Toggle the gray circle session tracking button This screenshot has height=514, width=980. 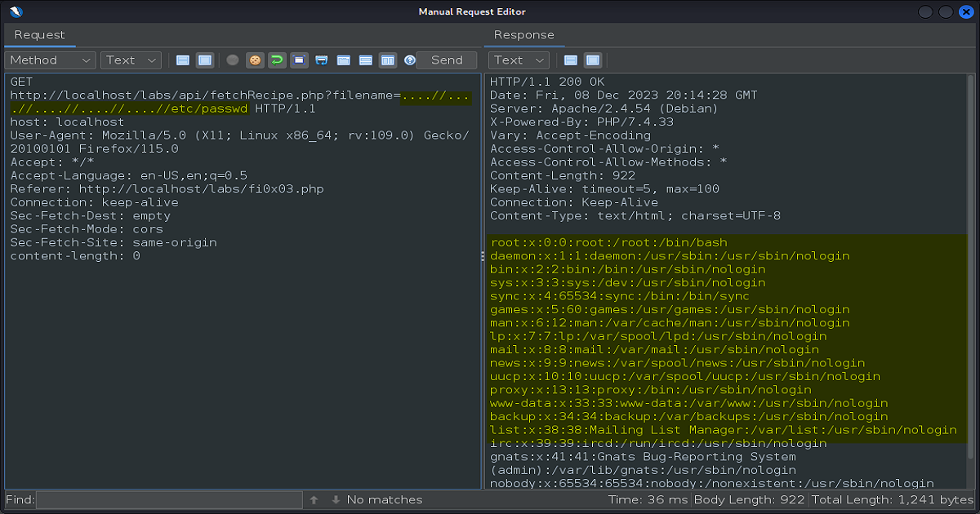[x=233, y=60]
